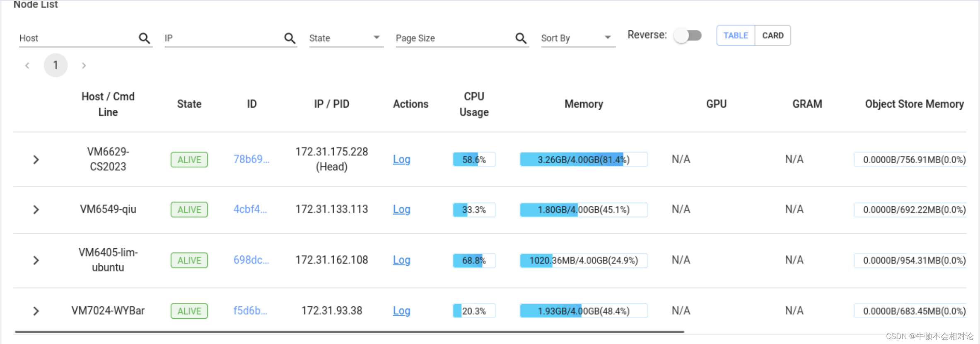Screen dimensions: 980x344
Task: Click the 3.26GB/4.00GB memory bar
Action: point(584,160)
